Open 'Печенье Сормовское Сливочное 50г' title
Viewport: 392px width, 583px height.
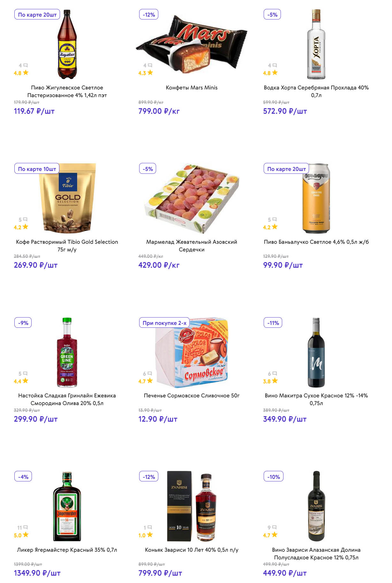point(192,395)
